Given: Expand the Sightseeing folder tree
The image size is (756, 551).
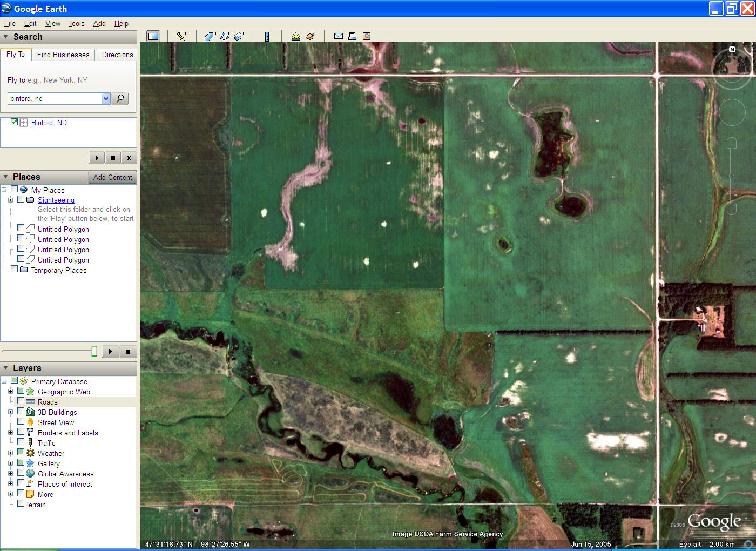Looking at the screenshot, I should [10, 200].
